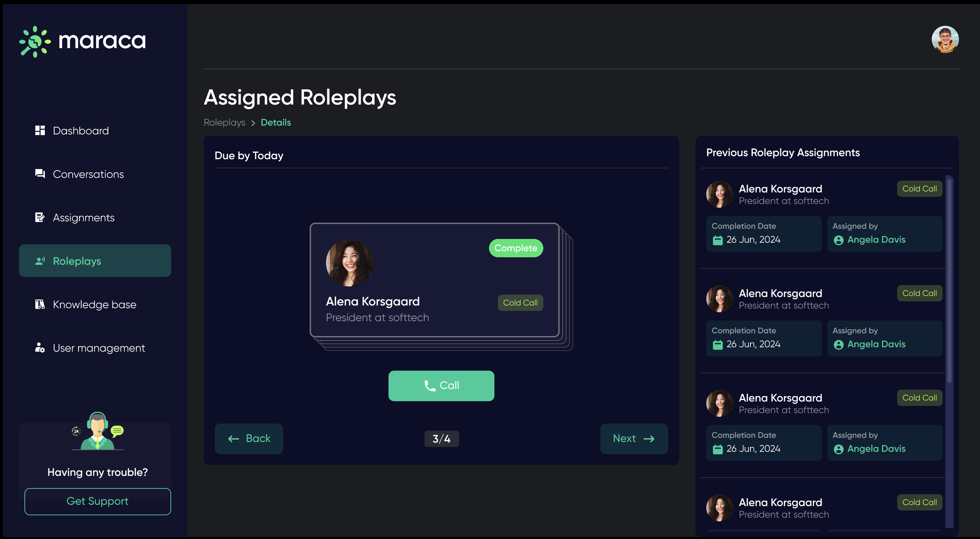Click the Get Support button

(98, 501)
